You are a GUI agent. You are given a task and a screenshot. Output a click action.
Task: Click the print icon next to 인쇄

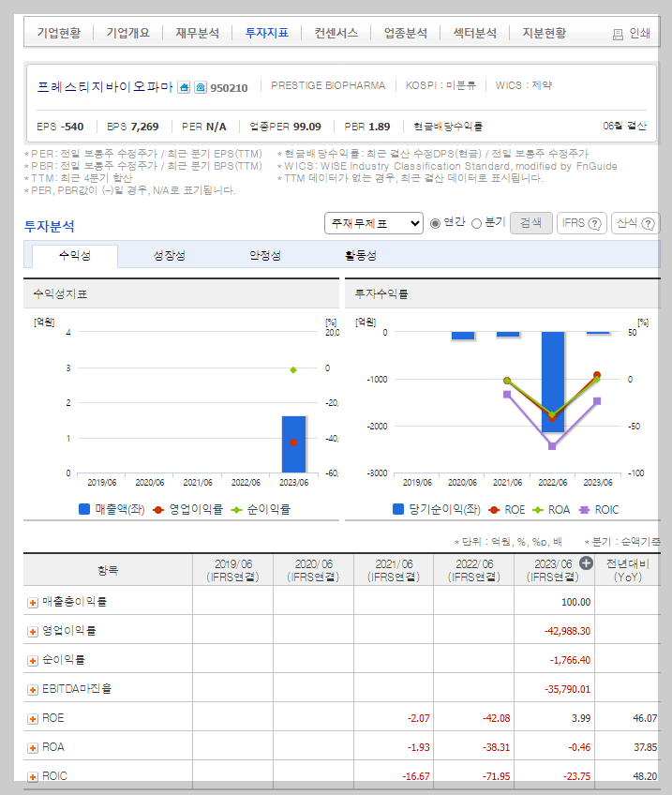pos(618,34)
